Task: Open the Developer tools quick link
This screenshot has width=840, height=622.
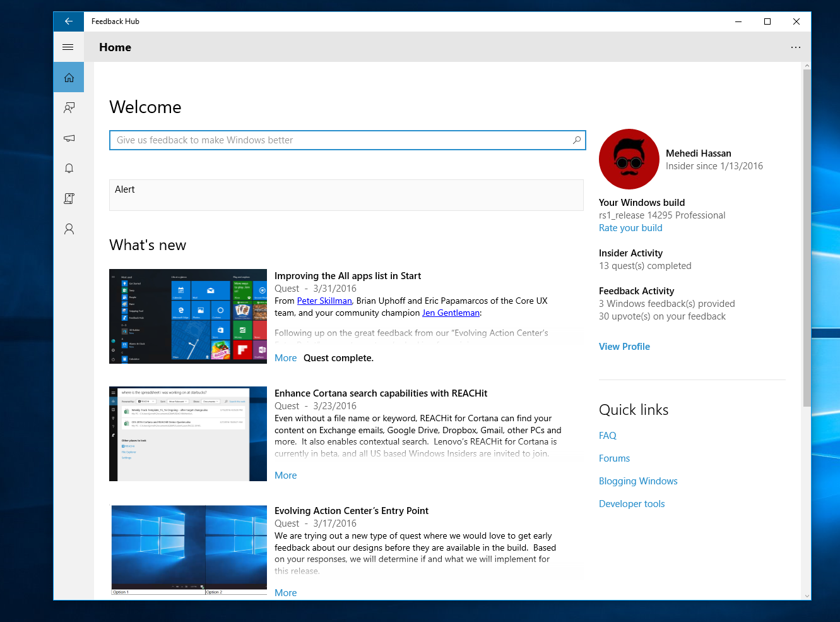Action: click(x=632, y=504)
